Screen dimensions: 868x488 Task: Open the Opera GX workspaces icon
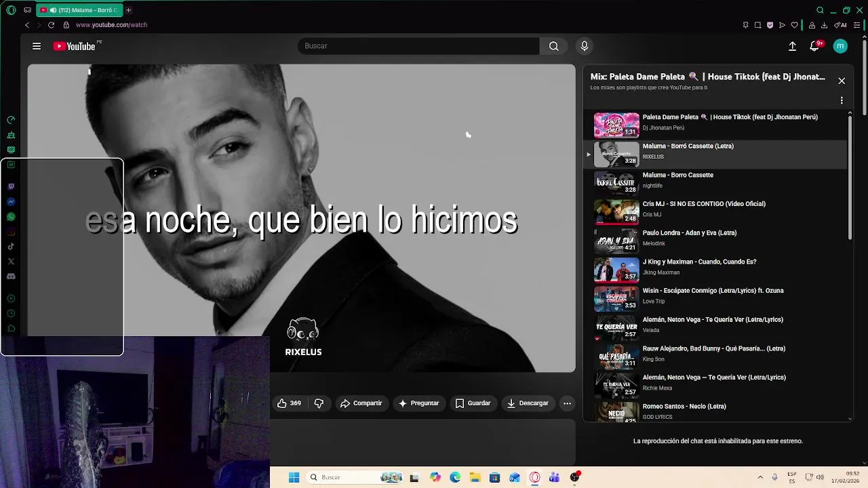tap(27, 10)
